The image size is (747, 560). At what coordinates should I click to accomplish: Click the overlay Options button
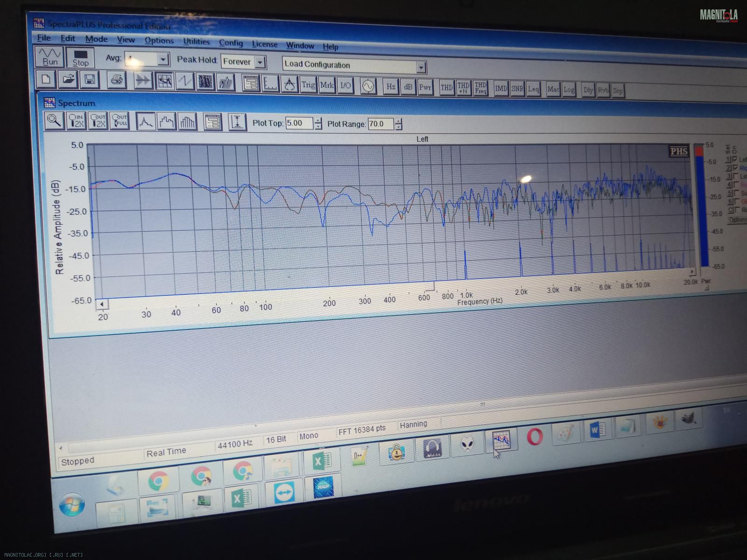pos(738,220)
